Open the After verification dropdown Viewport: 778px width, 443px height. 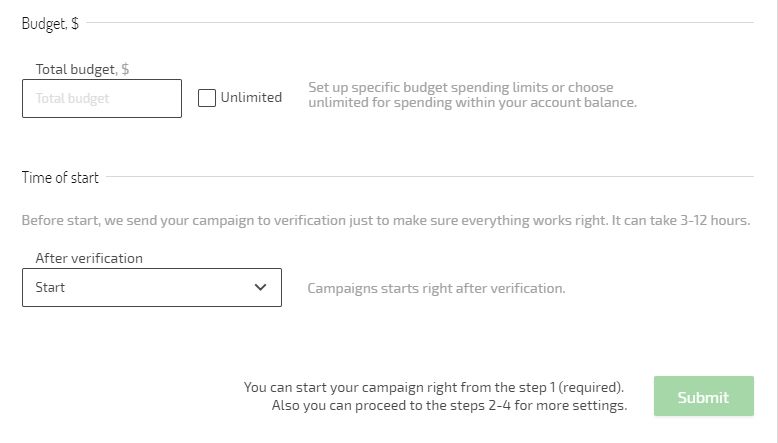[152, 287]
